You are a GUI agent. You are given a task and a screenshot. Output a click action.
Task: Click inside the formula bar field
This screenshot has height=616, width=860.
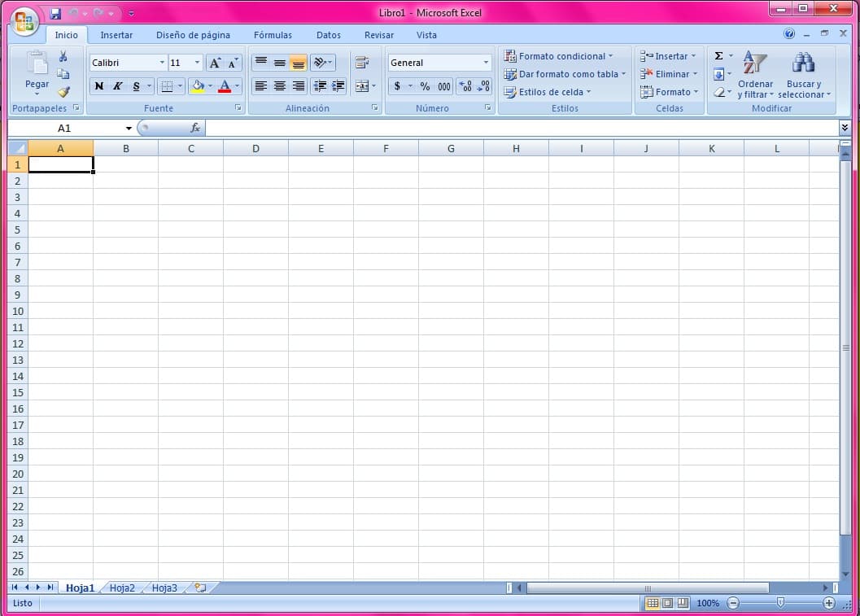(x=522, y=129)
